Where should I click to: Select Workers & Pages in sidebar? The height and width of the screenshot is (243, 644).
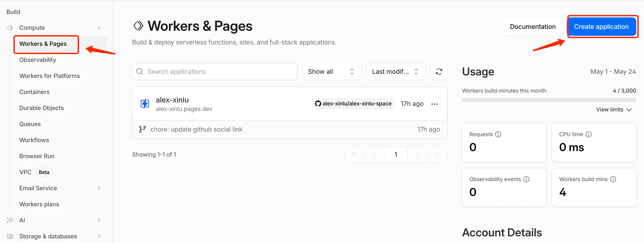(43, 44)
